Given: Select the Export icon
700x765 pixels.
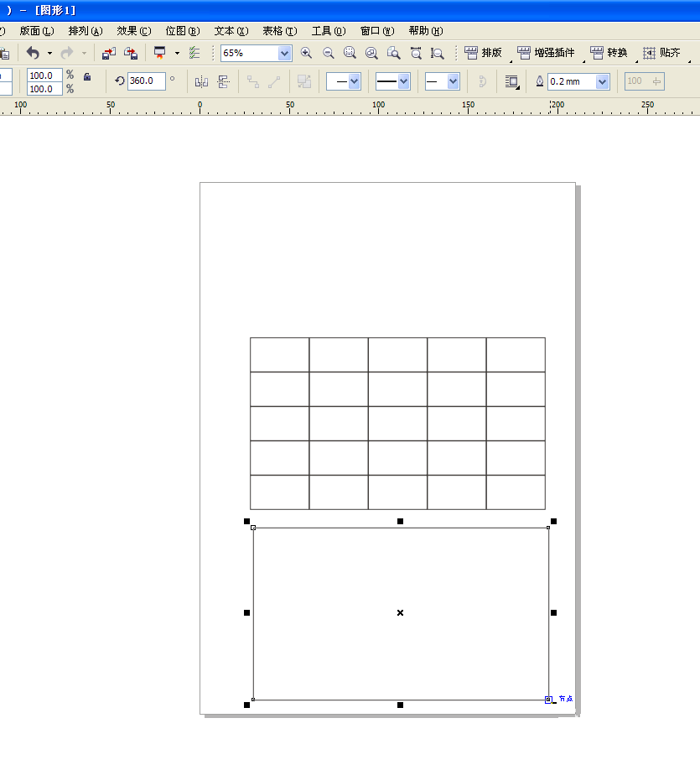Looking at the screenshot, I should coord(131,53).
